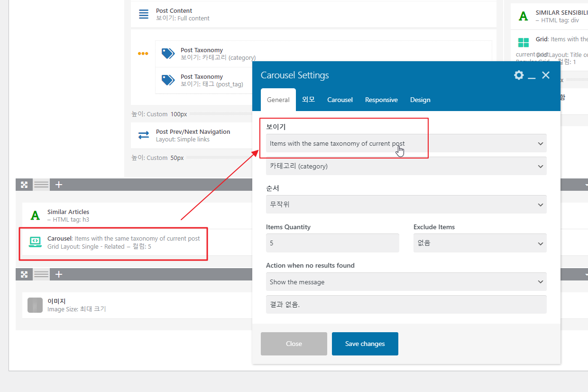The width and height of the screenshot is (588, 392).
Task: Open the Exclude Items dropdown
Action: tap(480, 243)
